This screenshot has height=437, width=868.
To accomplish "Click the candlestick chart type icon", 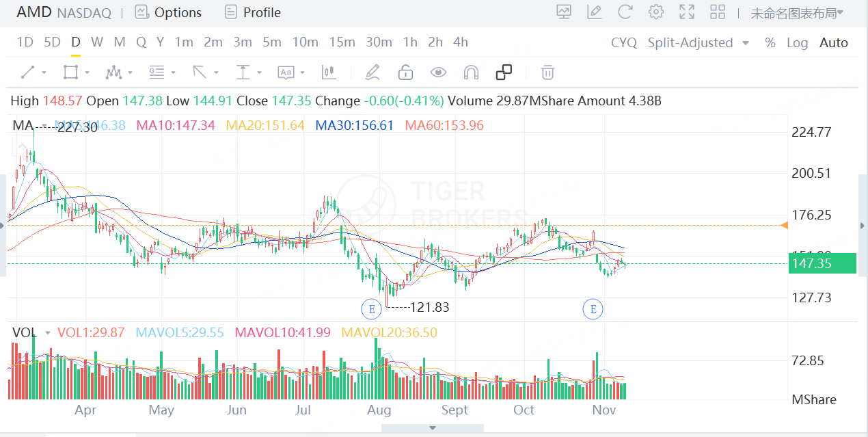I will (329, 72).
